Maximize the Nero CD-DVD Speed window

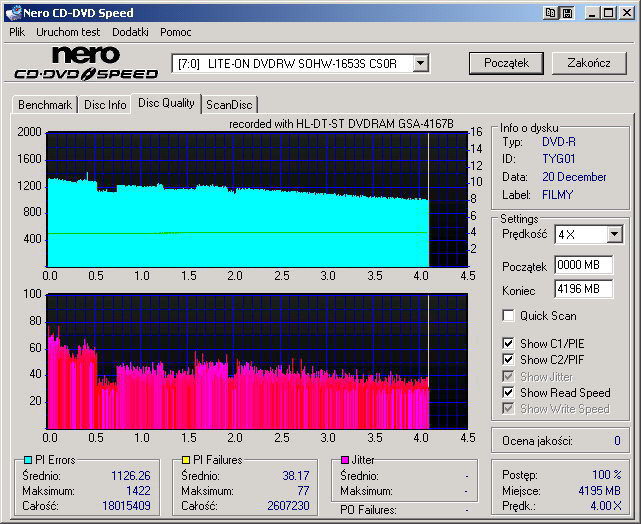(610, 13)
